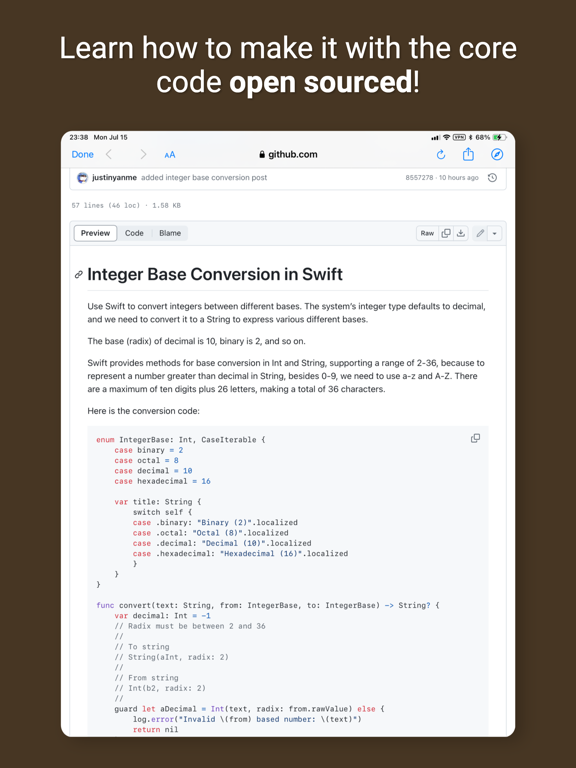Select the Preview tab

click(96, 233)
